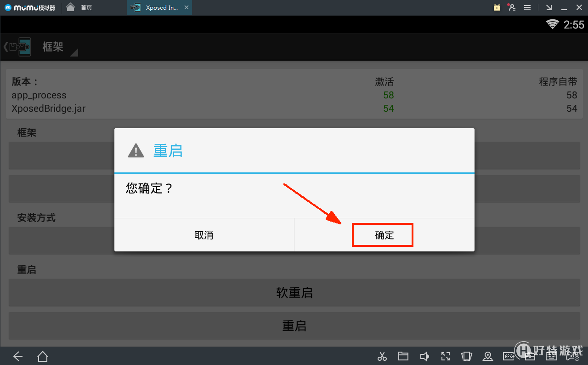Image resolution: width=588 pixels, height=365 pixels.
Task: Click the app_process row label
Action: coord(39,96)
